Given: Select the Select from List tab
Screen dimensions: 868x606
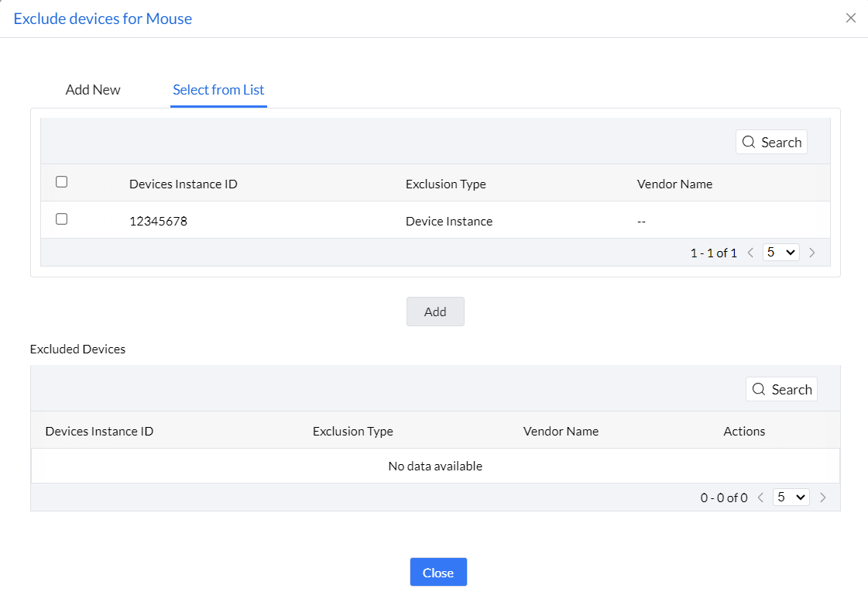Looking at the screenshot, I should pos(218,90).
